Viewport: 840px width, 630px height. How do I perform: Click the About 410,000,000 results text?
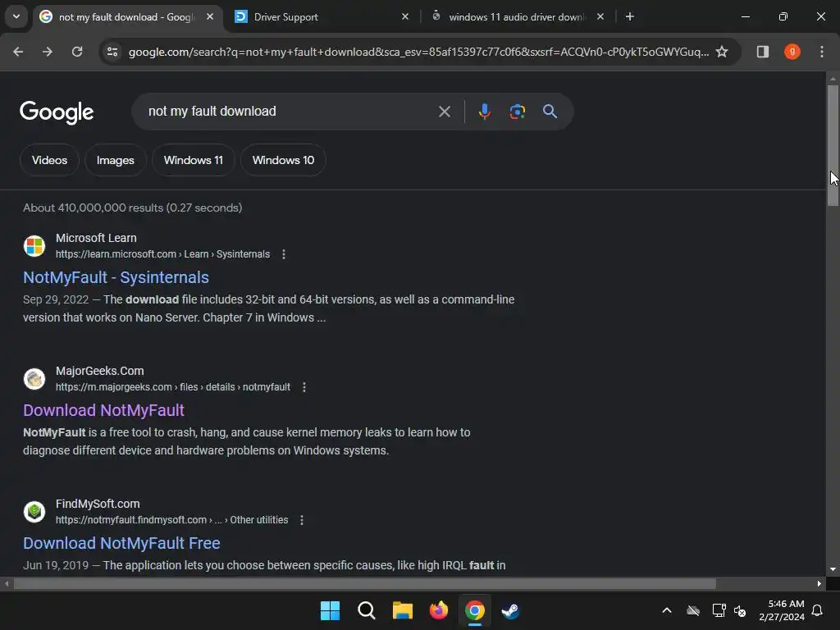(x=132, y=208)
